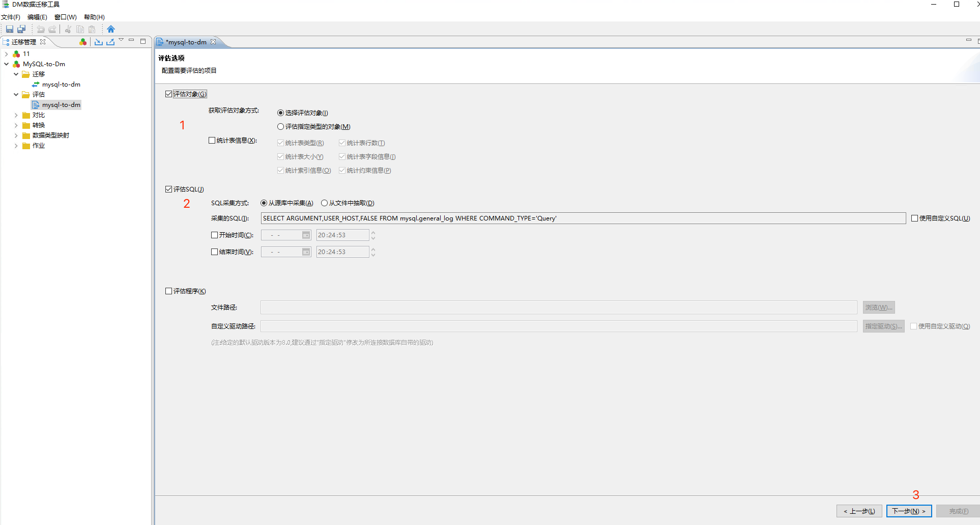Uncheck the 评估对象 checkbox

169,94
